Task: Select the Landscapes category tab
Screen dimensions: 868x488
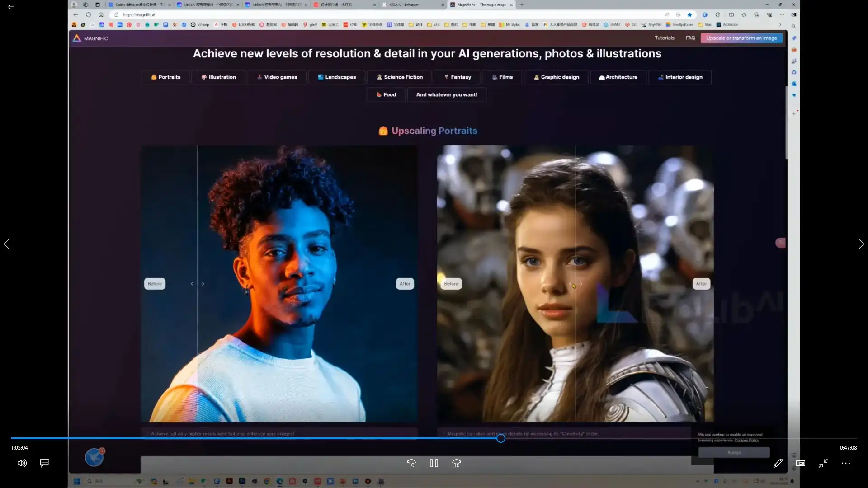Action: pyautogui.click(x=336, y=77)
